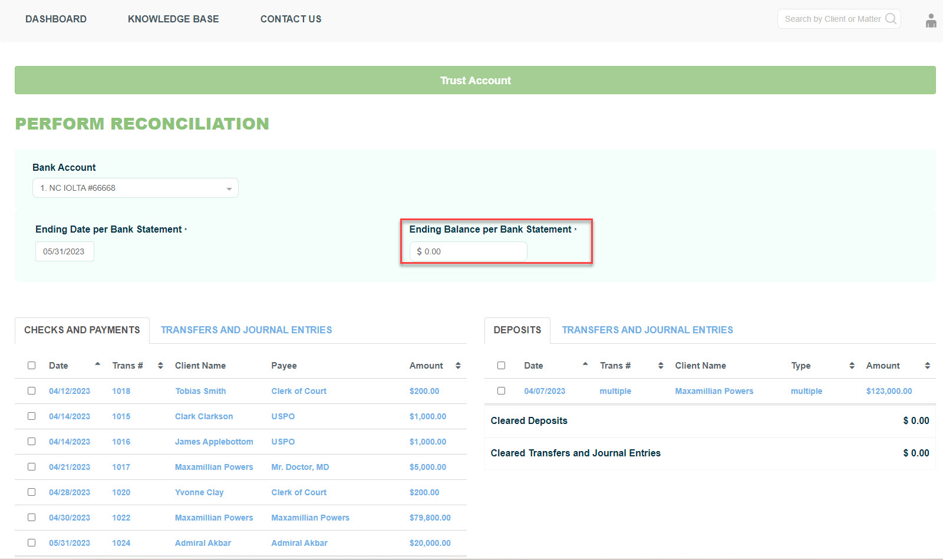Viewport: 943px width, 560px height.
Task: Check the Maxamillian Powers deposit row
Action: pos(501,390)
